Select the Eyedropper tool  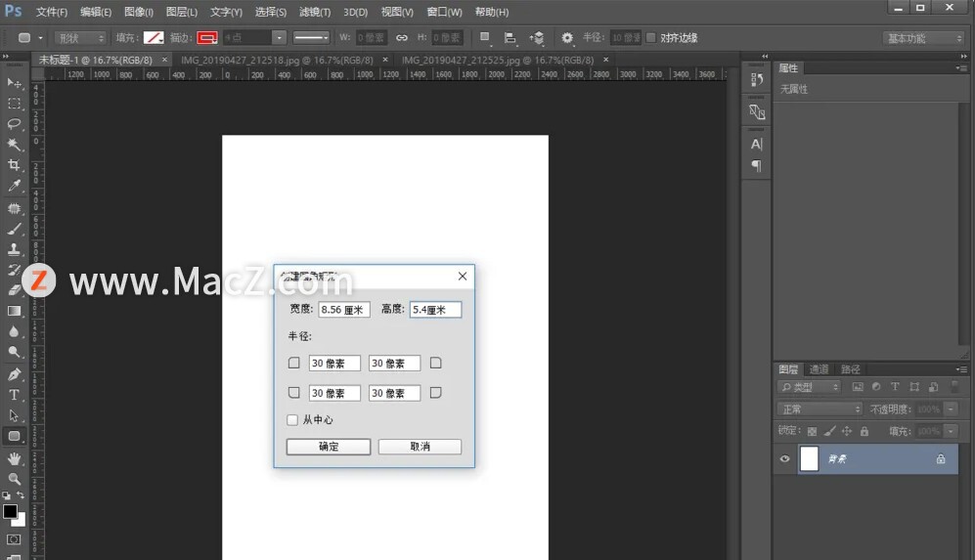pyautogui.click(x=15, y=186)
